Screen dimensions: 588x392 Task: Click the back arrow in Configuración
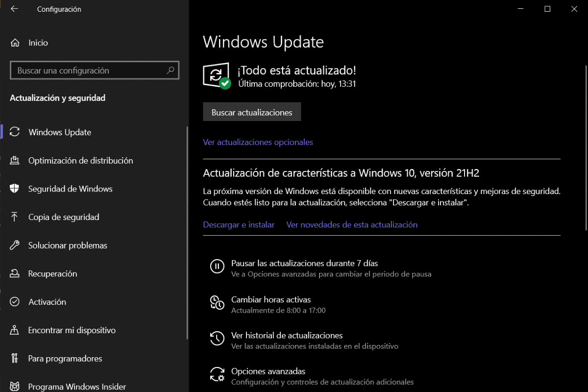pyautogui.click(x=14, y=9)
